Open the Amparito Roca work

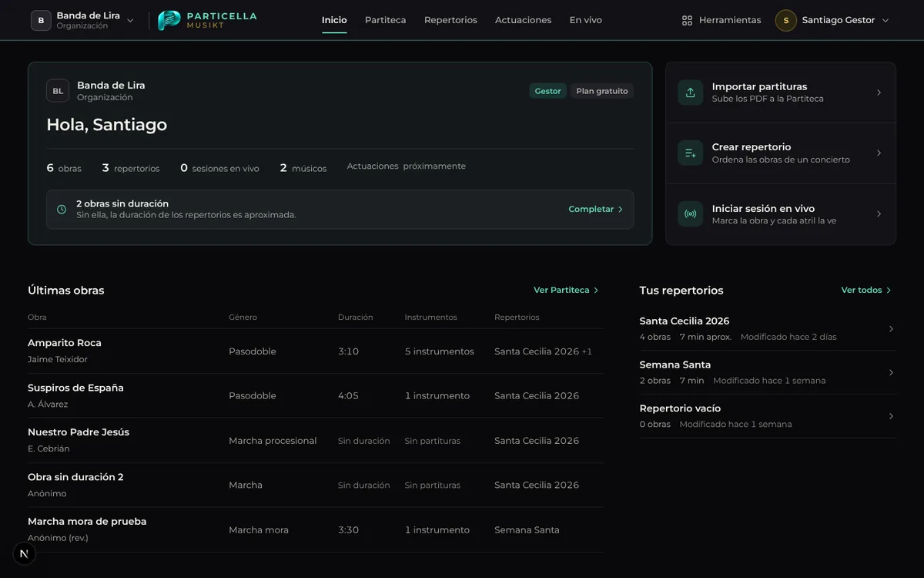[65, 343]
